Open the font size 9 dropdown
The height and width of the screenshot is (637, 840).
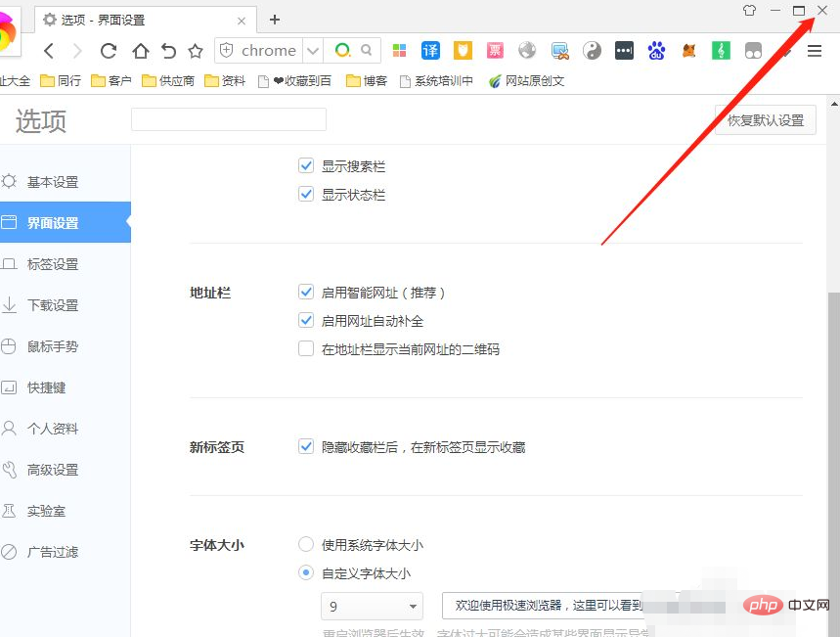(x=372, y=607)
